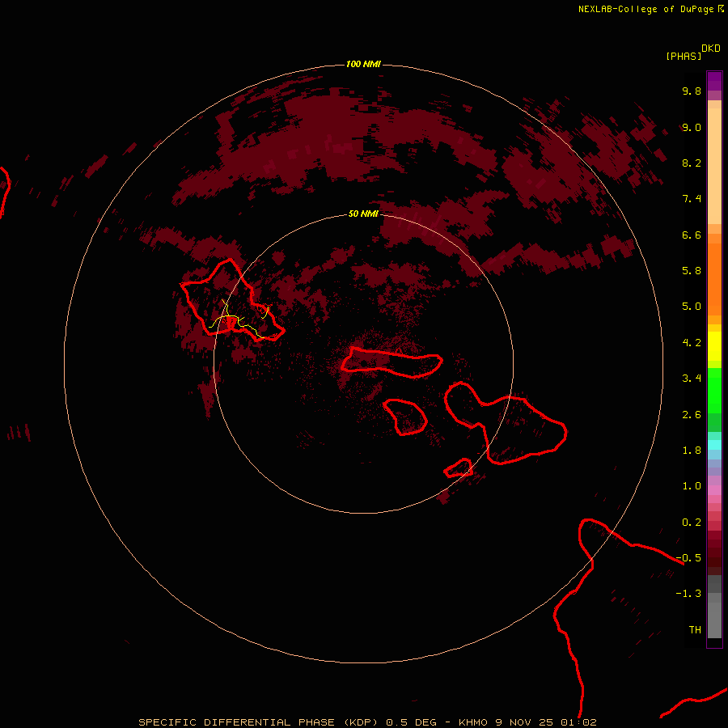
Task: Click the cyan segment of the color bar
Action: click(714, 445)
